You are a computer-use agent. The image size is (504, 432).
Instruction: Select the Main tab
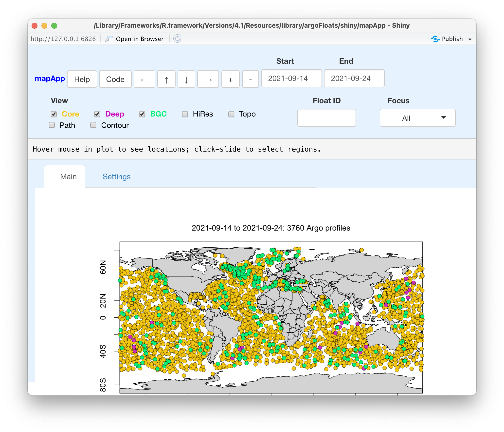68,177
